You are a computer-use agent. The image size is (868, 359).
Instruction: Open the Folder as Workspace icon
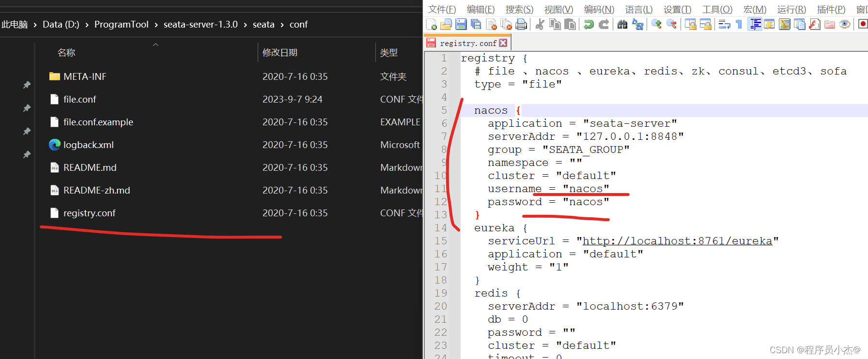point(830,24)
